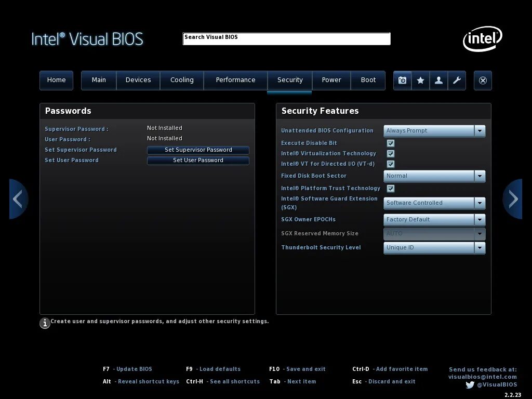Open SGX Owner EPOCHs dropdown
Screen dimensions: 532x399
pyautogui.click(x=434, y=220)
